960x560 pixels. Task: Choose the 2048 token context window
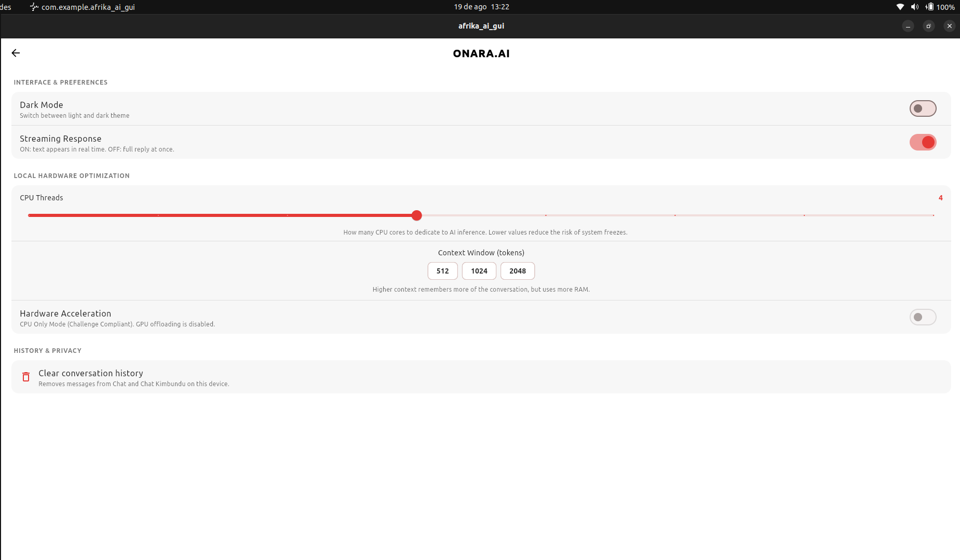(518, 271)
